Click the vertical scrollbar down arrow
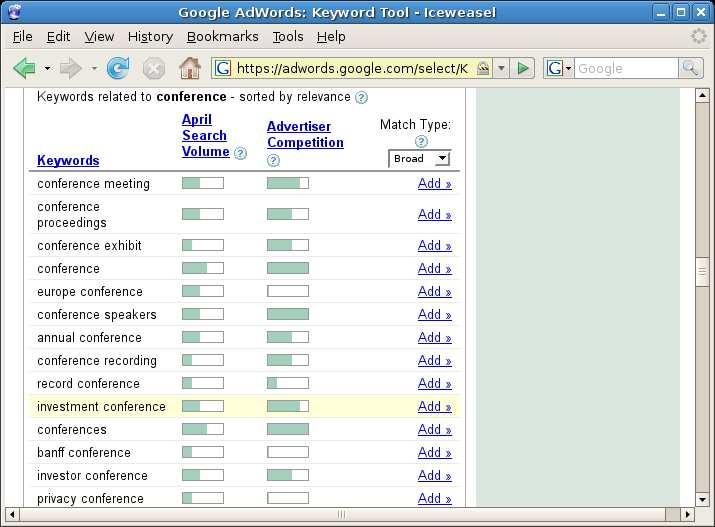715x527 pixels. coord(702,500)
